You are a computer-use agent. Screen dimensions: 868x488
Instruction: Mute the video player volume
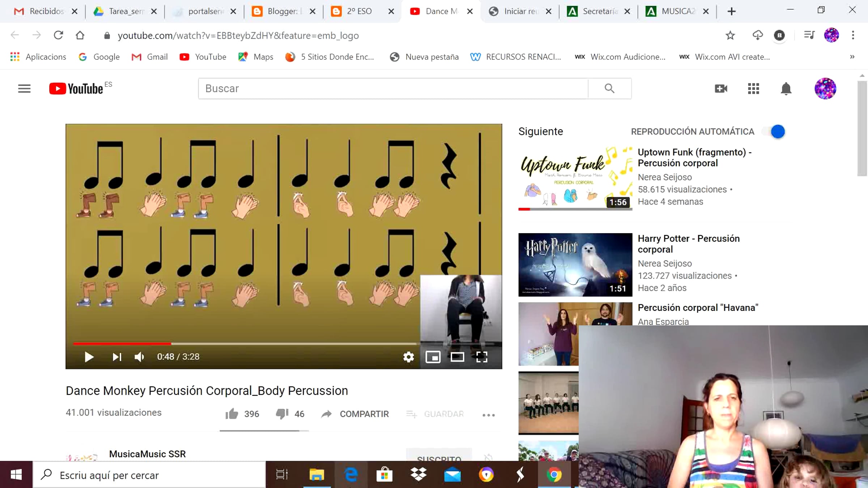pos(139,357)
